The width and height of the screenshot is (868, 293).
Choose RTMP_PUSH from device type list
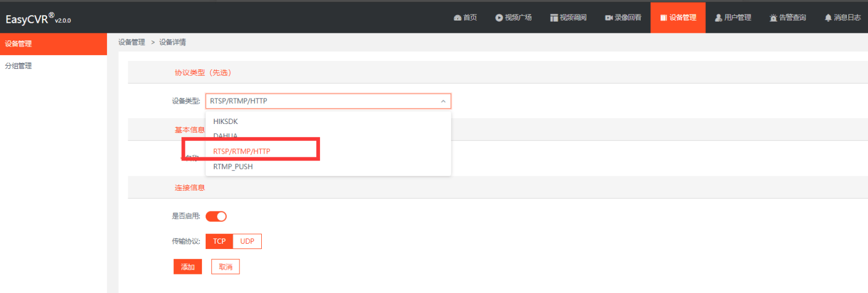[x=328, y=166]
